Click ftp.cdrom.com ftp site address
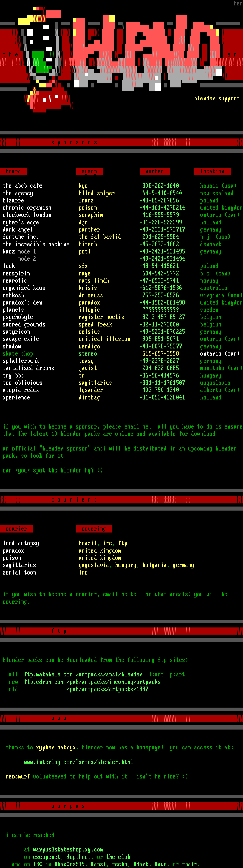This screenshot has width=243, height=868. pos(44,682)
